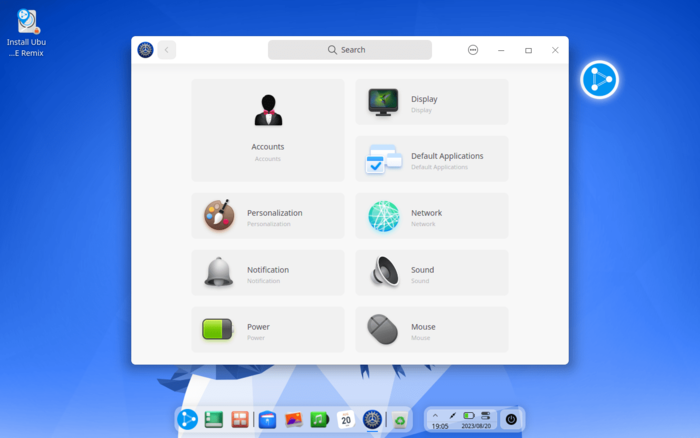Click the Control Center logo in title bar
This screenshot has height=438, width=700.
click(146, 50)
